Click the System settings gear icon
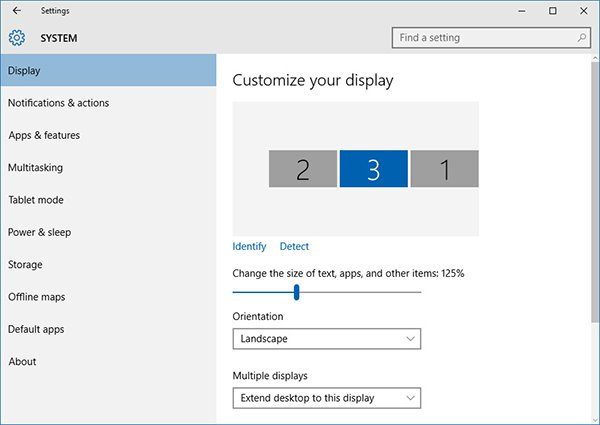 click(x=16, y=38)
